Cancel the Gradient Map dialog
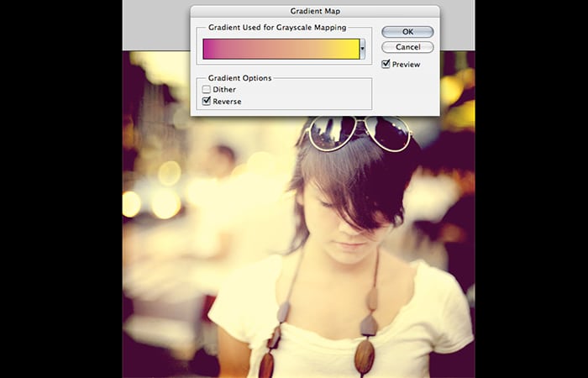 (407, 47)
